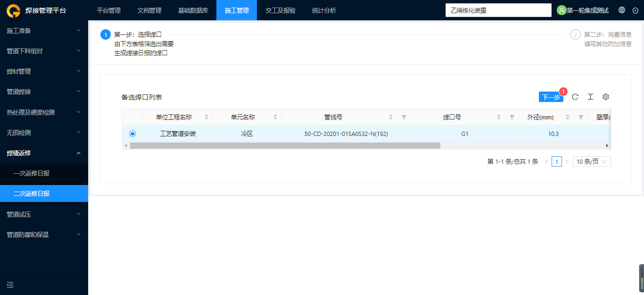Click step 1 circle 第一步：选择焊口

[106, 34]
